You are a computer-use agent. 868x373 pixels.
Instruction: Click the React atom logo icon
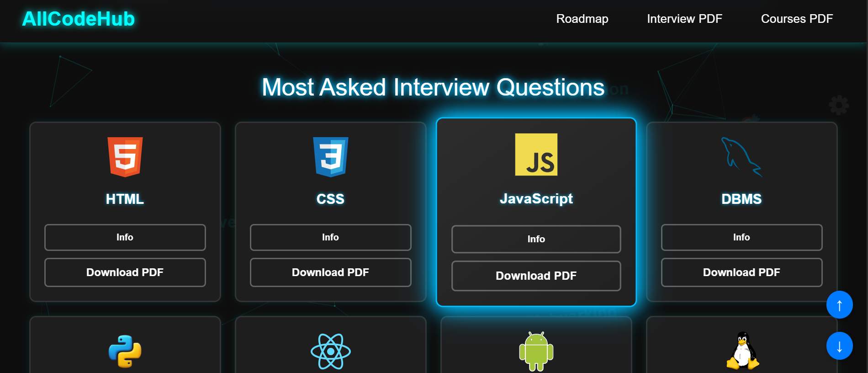(331, 352)
